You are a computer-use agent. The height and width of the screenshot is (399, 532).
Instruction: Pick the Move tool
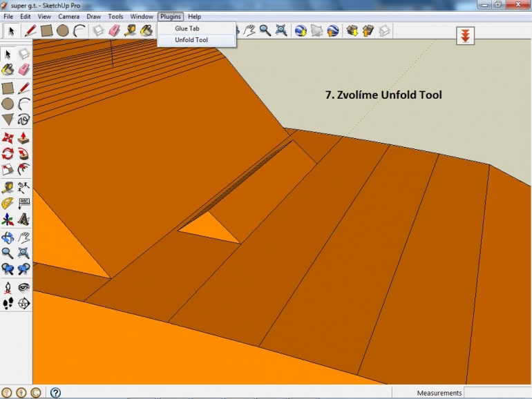click(x=8, y=138)
